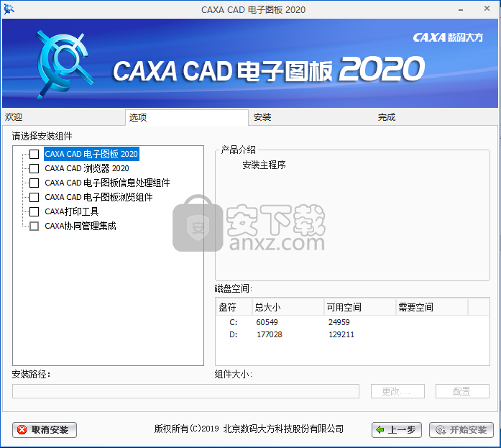The height and width of the screenshot is (448, 501).
Task: Enable the 电子图板浏览组件 checkbox
Action: 35,197
